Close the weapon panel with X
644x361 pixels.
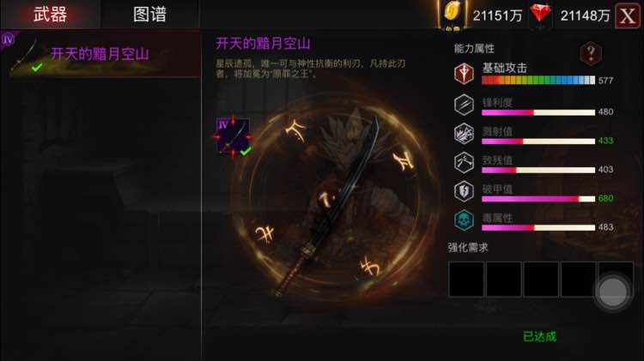click(x=627, y=15)
